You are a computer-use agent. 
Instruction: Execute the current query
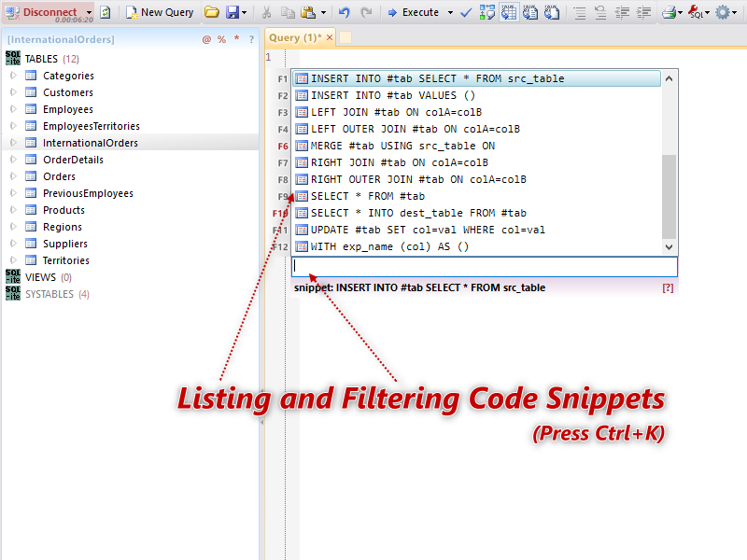click(x=414, y=12)
